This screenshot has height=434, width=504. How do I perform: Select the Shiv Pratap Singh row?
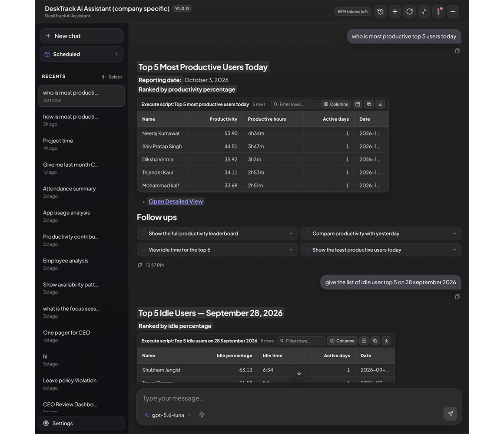coord(262,146)
